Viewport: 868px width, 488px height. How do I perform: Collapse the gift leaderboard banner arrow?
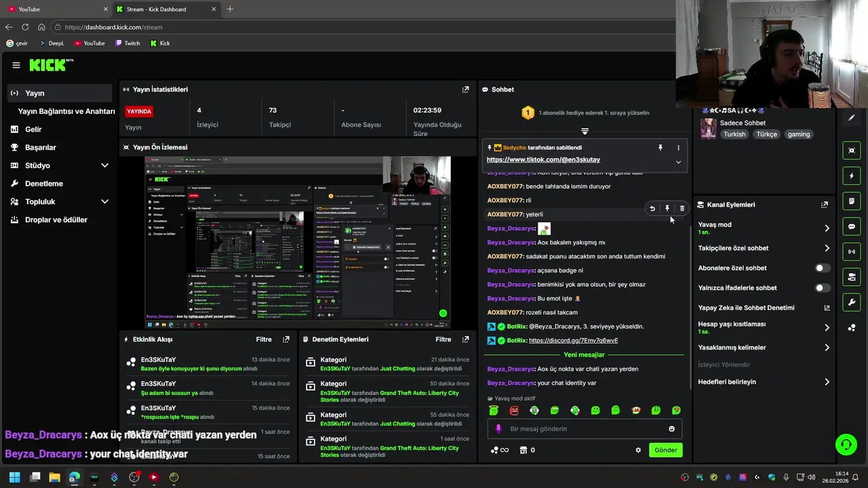coord(585,131)
